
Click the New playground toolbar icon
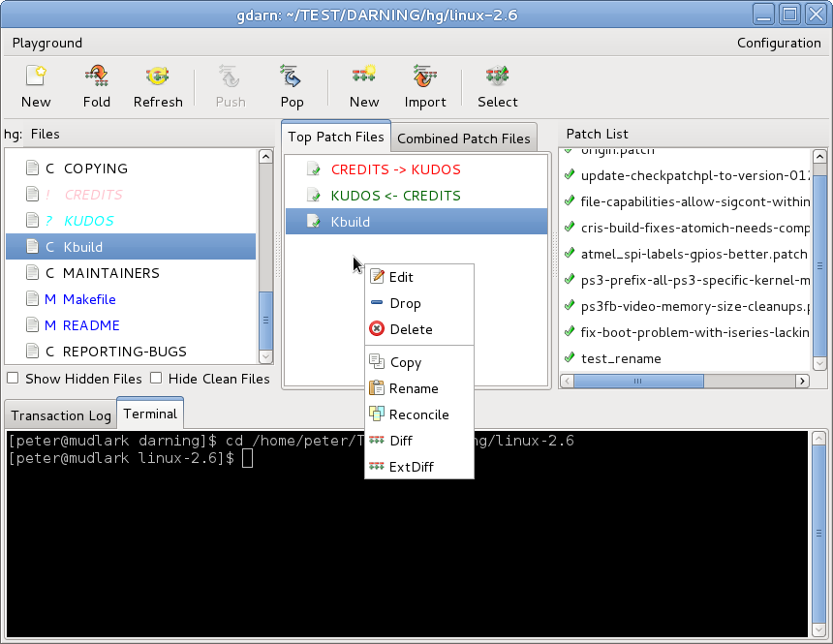tap(36, 77)
